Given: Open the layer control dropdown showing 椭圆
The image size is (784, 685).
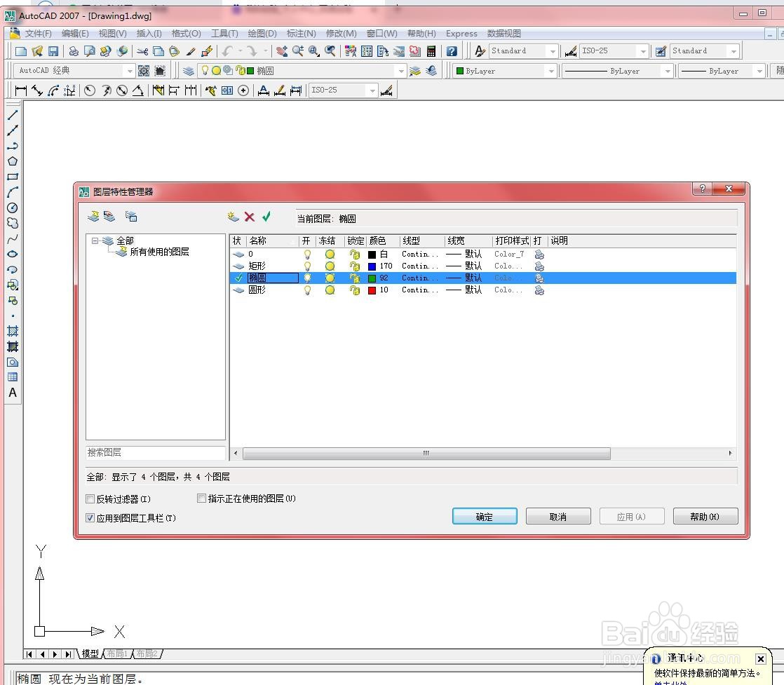Looking at the screenshot, I should coord(401,71).
